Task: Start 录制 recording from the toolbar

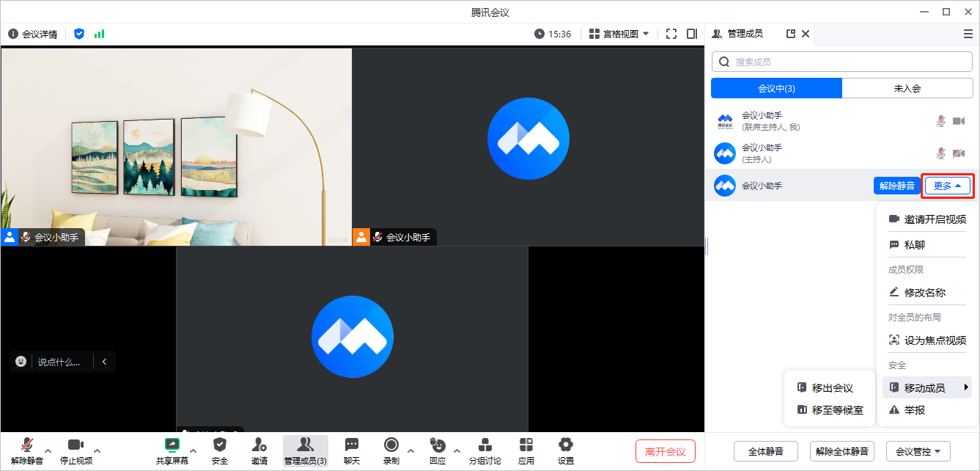Action: 391,445
